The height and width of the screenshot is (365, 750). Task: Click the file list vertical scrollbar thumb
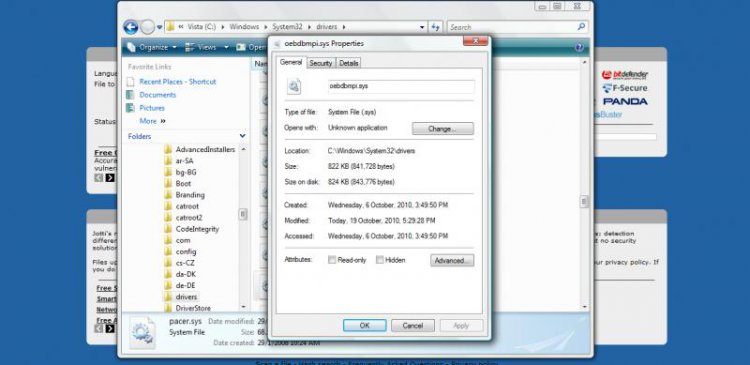pyautogui.click(x=584, y=201)
